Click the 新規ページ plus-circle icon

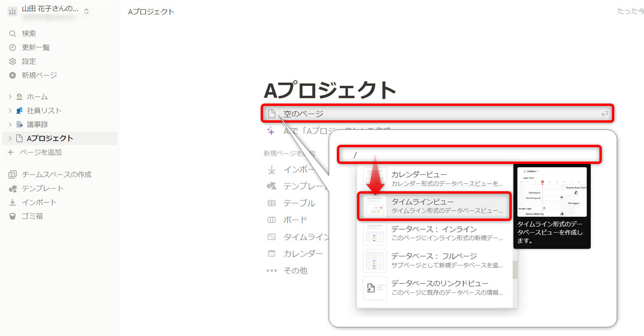(x=12, y=75)
